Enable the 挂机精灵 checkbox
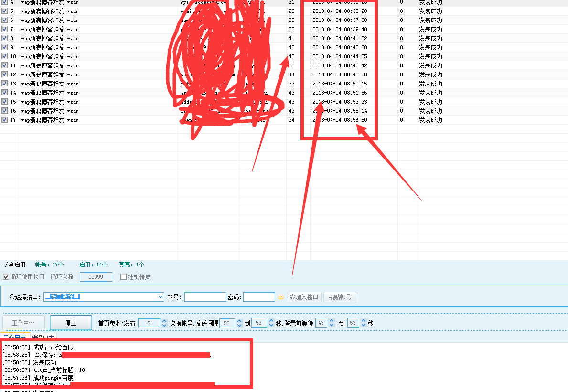 click(x=123, y=277)
